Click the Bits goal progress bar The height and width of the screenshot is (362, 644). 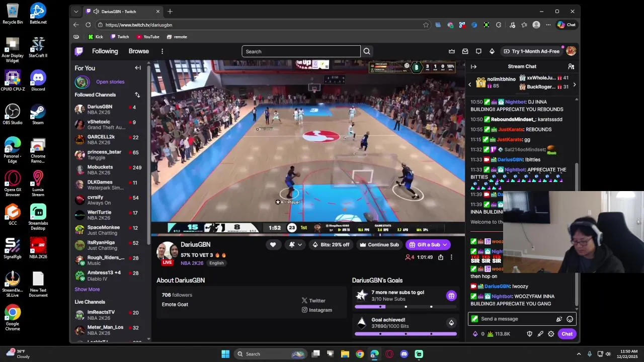point(406,334)
